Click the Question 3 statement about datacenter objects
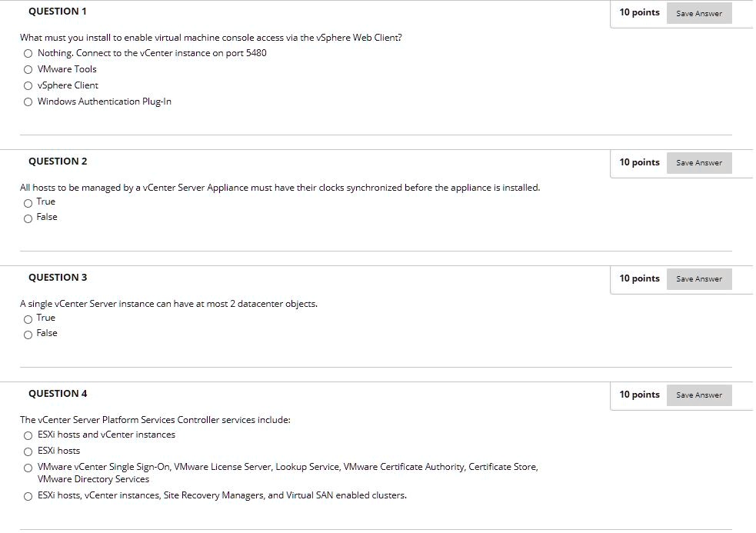The height and width of the screenshot is (533, 756). pos(168,304)
